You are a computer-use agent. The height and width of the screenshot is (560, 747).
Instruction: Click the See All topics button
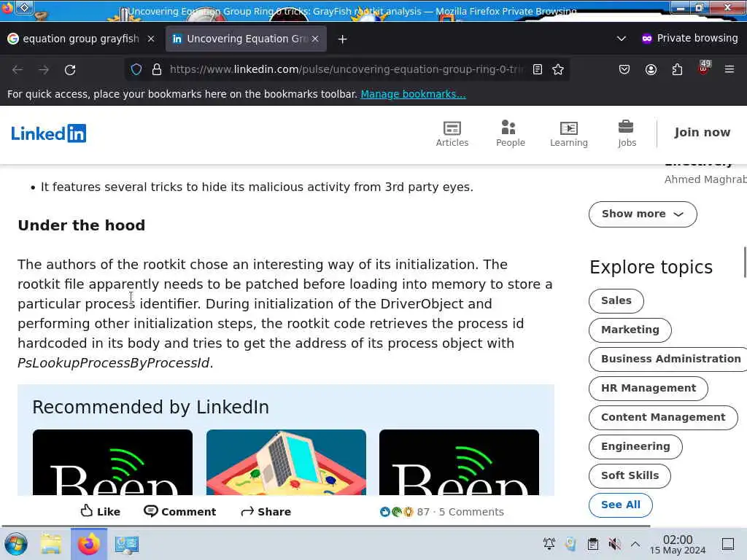(620, 505)
